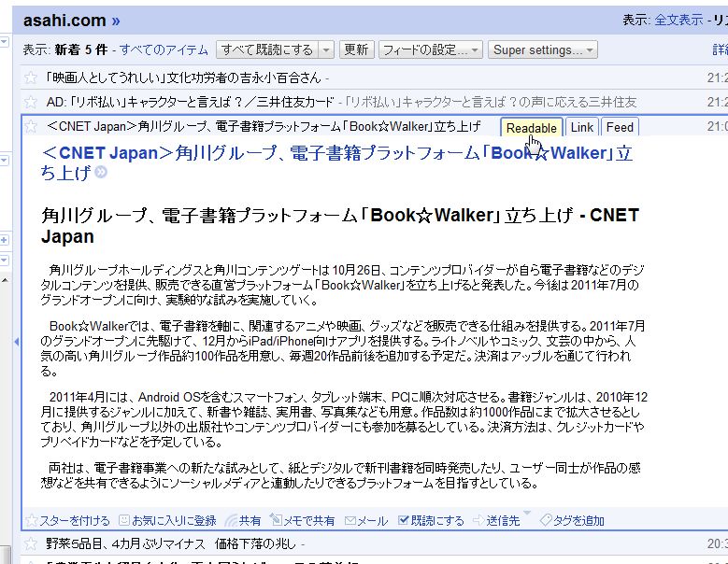The image size is (728, 564).
Task: Open the 野菜5品目、4カ月ぶりマイナス item row
Action: [374, 543]
